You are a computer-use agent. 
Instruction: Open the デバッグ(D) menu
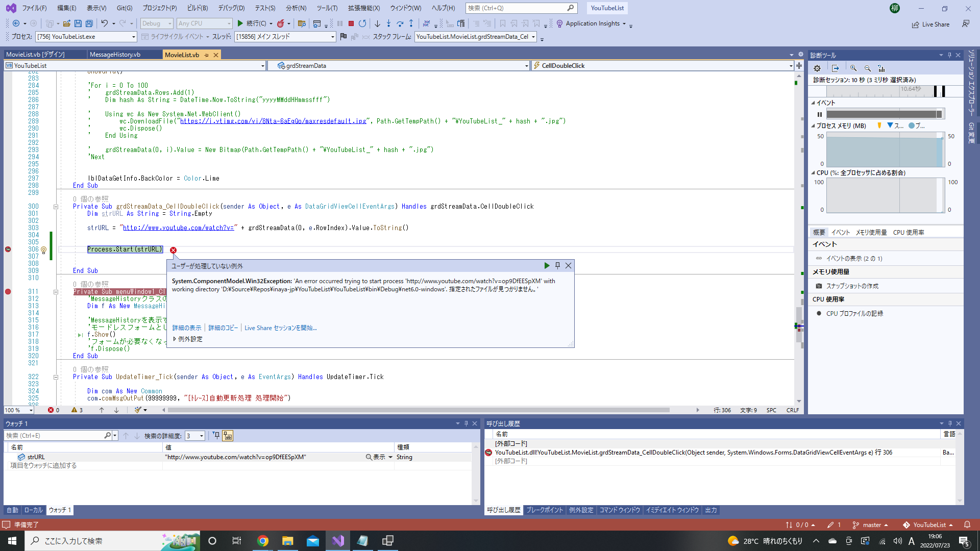(231, 8)
